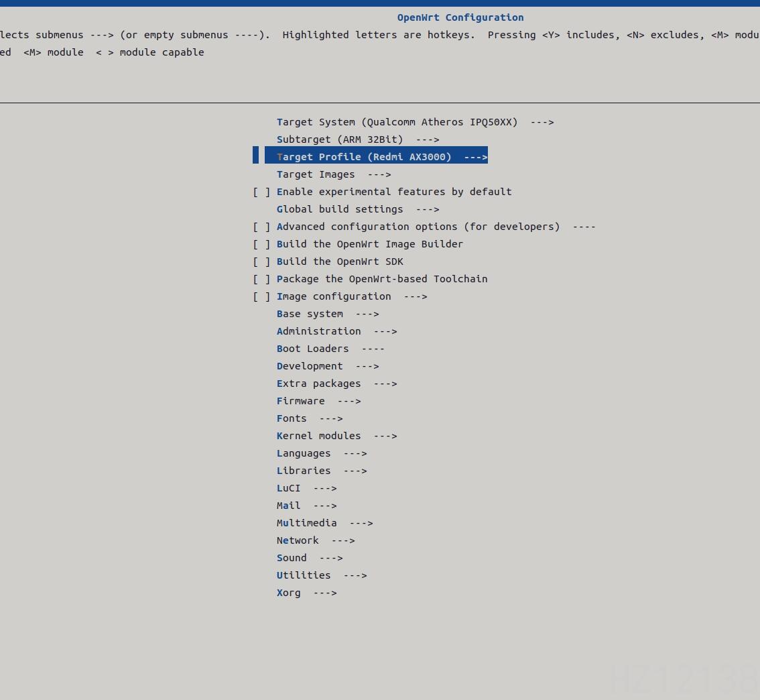Open the Languages submenu
This screenshot has height=700, width=760.
point(322,454)
